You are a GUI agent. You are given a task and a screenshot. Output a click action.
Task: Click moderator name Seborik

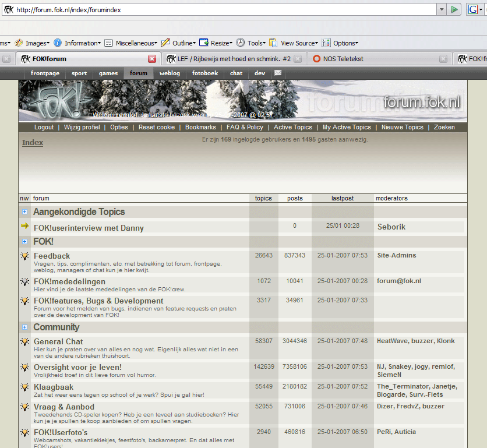tap(391, 227)
